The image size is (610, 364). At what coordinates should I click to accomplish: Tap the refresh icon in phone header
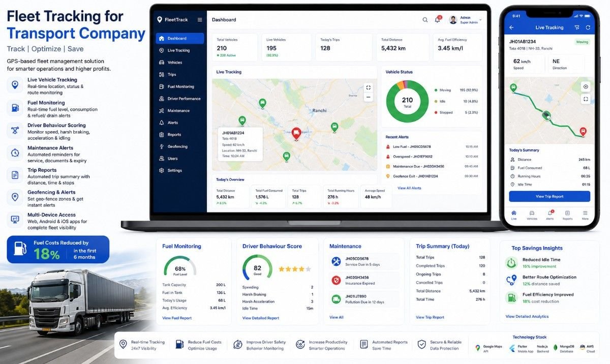588,27
